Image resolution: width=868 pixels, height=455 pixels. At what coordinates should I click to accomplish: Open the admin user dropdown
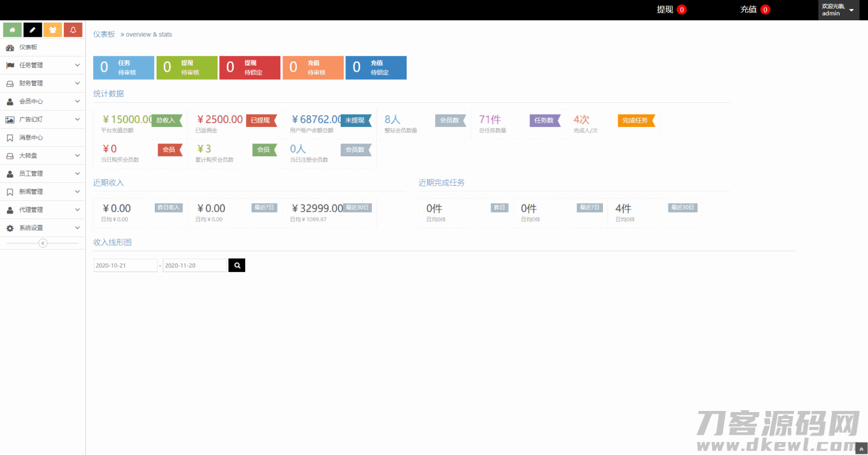(x=839, y=10)
